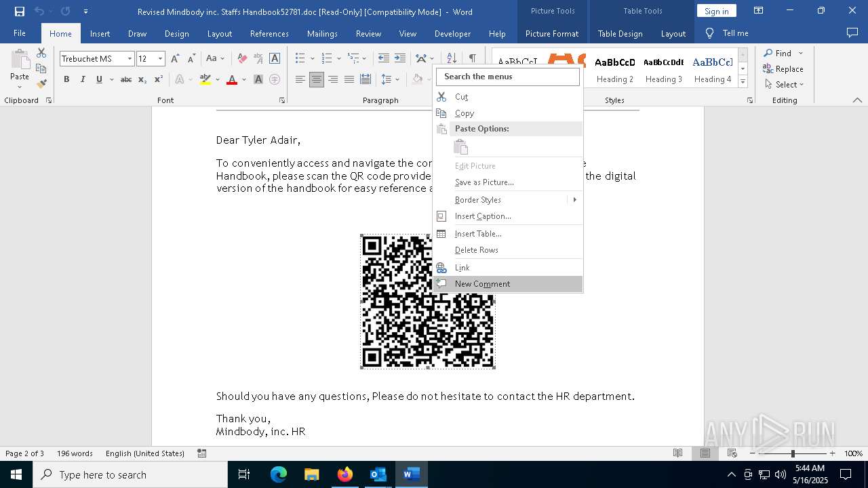Screen dimensions: 868x488
Task: Expand the Select dropdown in Editing
Action: click(784, 85)
